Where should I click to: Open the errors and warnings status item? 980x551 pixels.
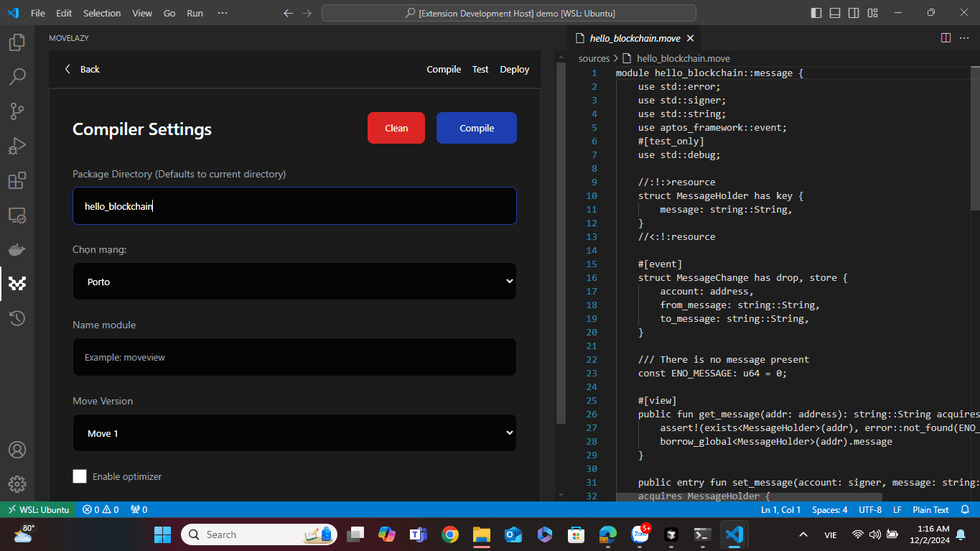pyautogui.click(x=101, y=509)
